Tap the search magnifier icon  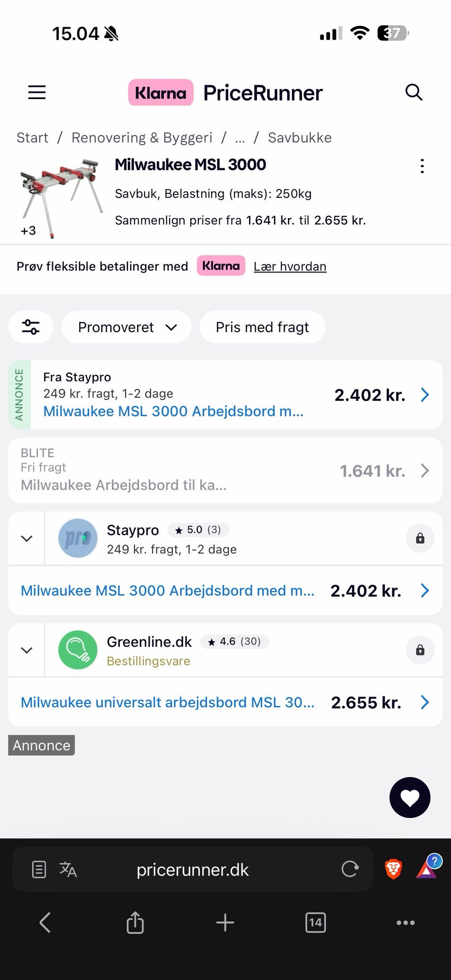pos(414,92)
